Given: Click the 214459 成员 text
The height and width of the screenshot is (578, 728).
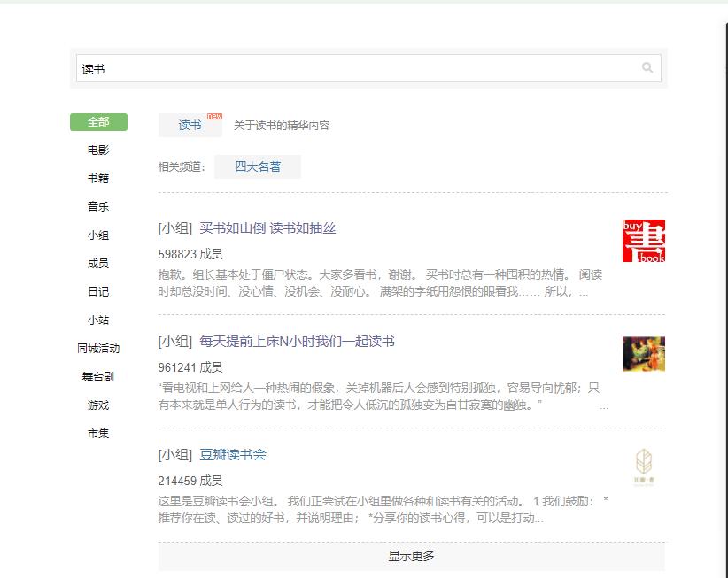Looking at the screenshot, I should 190,481.
